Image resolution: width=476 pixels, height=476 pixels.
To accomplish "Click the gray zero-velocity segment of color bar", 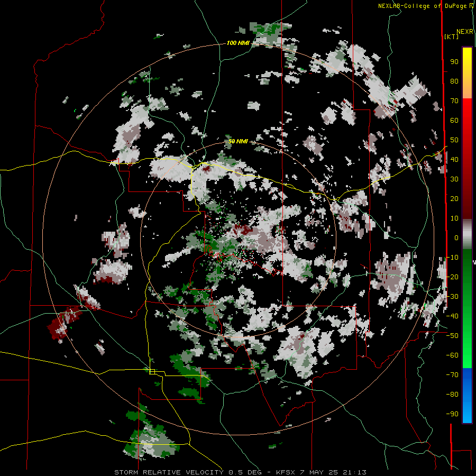I will 467,234.
